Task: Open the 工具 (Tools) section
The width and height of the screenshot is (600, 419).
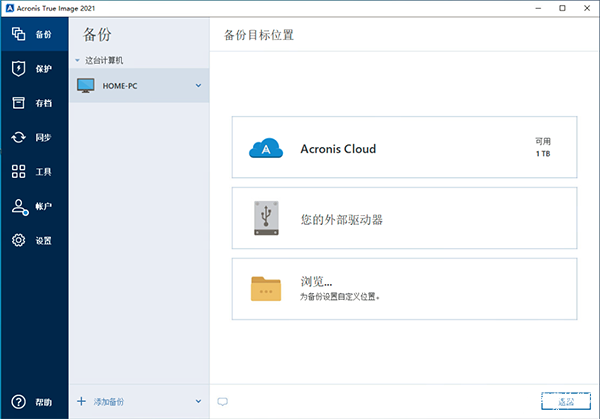Action: click(33, 172)
